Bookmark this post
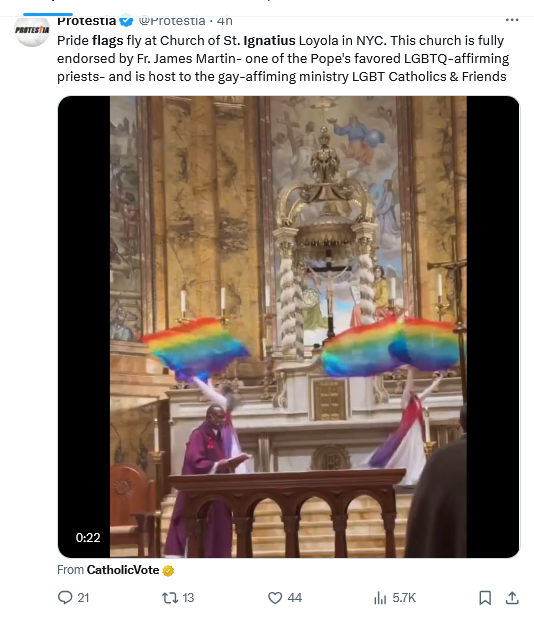534x617 pixels. click(x=485, y=598)
